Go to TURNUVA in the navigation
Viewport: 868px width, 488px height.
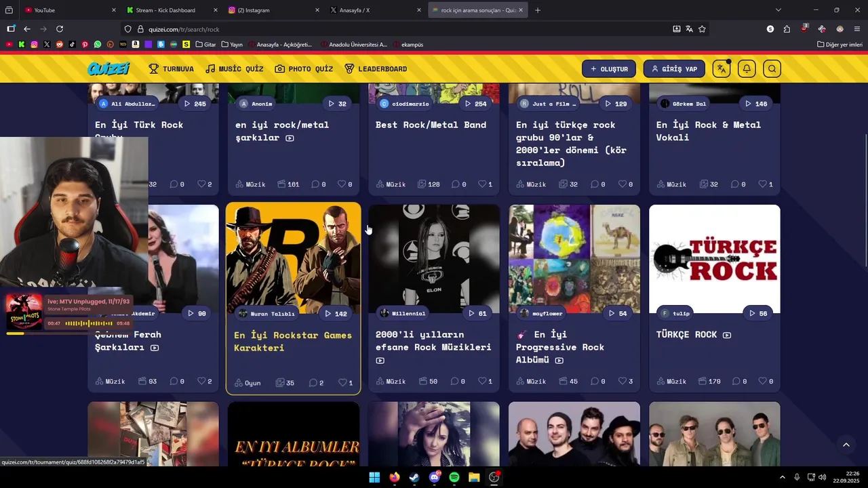click(x=172, y=68)
